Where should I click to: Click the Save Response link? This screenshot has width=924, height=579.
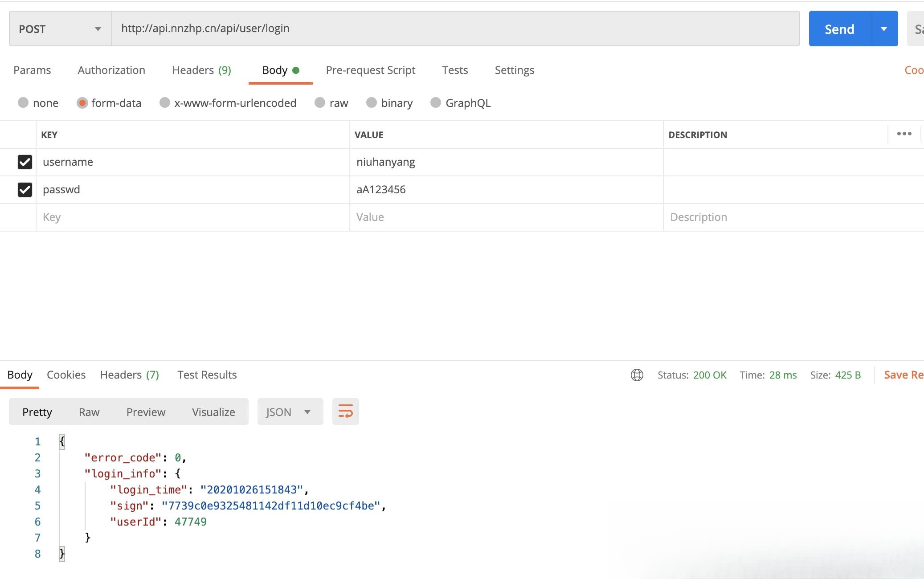click(x=904, y=375)
